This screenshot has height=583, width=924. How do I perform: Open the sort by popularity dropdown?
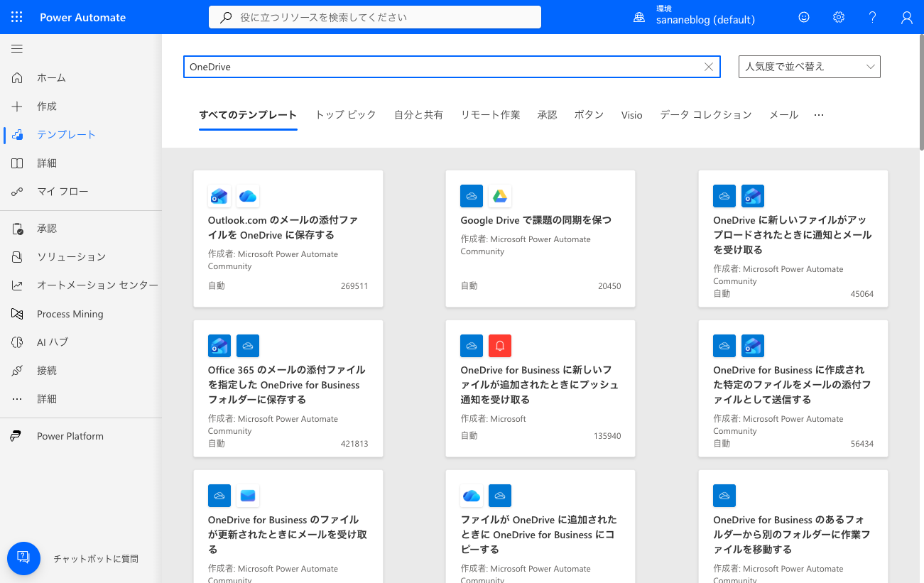(x=810, y=67)
